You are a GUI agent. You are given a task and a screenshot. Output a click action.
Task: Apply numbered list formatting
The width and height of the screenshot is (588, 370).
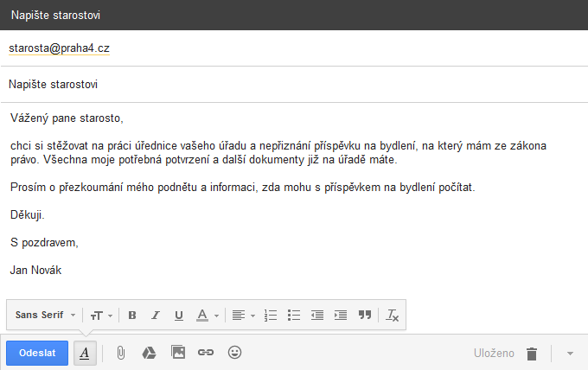(271, 316)
